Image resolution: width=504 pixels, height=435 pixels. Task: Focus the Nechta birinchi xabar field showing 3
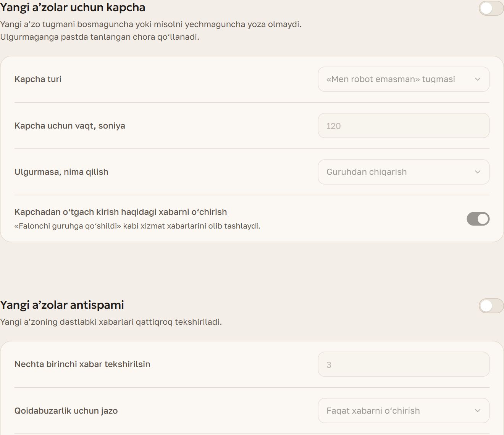point(404,364)
